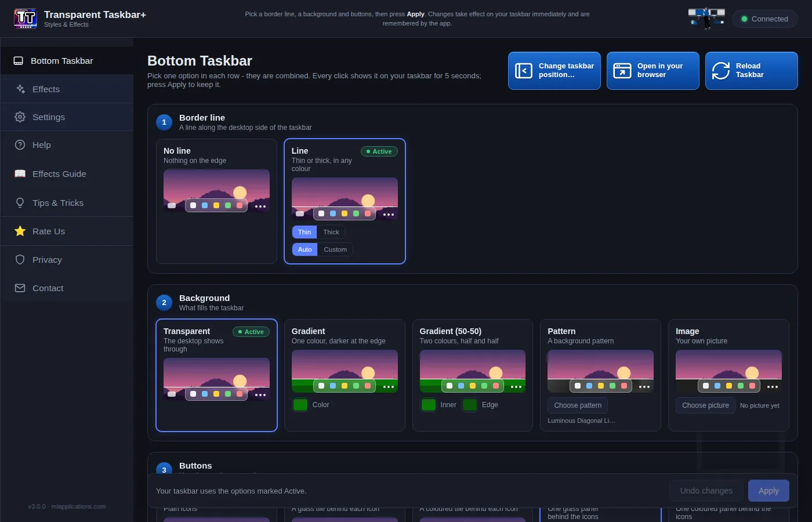
Task: Open the Edge colour swatch
Action: [470, 405]
